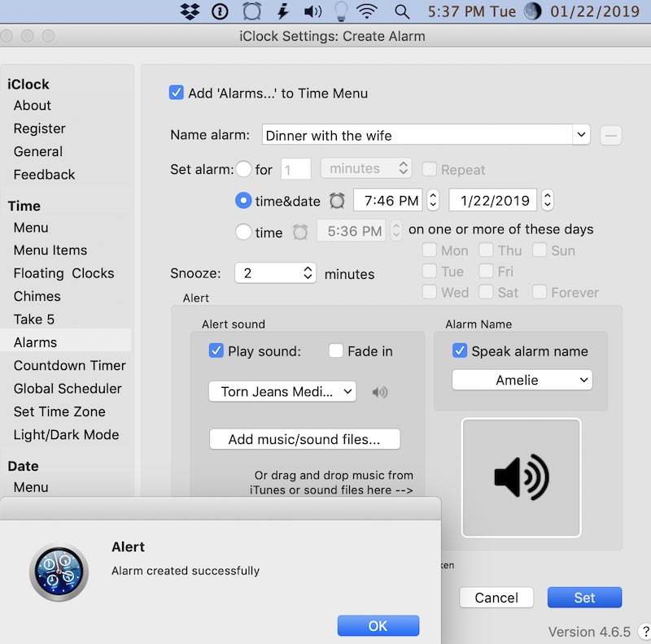The image size is (651, 644).
Task: Click the iClock app icon in alert
Action: (x=59, y=572)
